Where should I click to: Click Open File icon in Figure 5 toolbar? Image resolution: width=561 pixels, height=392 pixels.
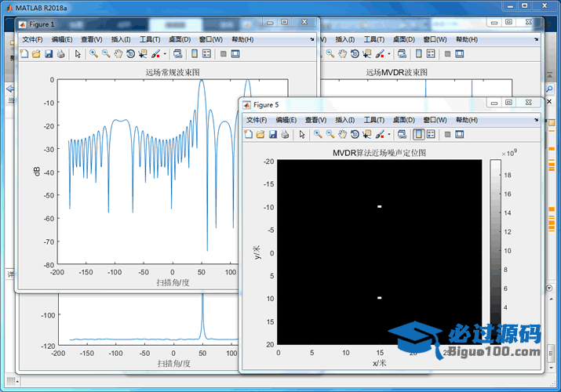[x=260, y=134]
